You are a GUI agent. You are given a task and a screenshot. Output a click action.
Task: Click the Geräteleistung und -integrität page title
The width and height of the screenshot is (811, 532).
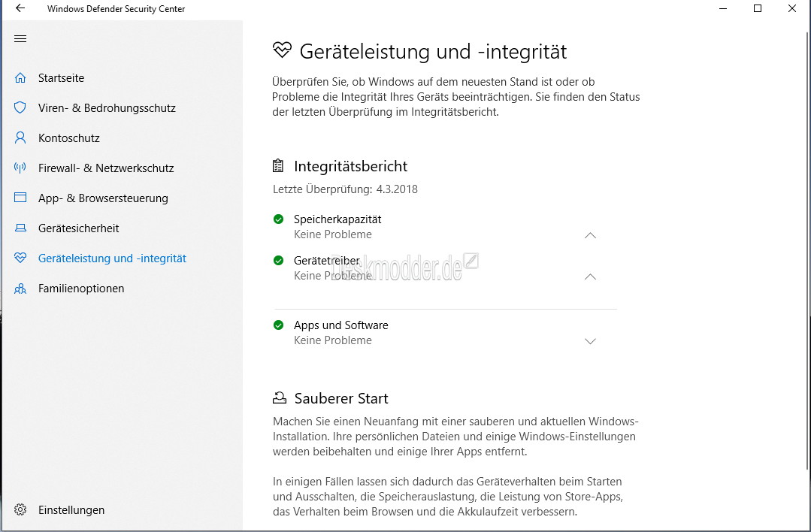click(433, 52)
